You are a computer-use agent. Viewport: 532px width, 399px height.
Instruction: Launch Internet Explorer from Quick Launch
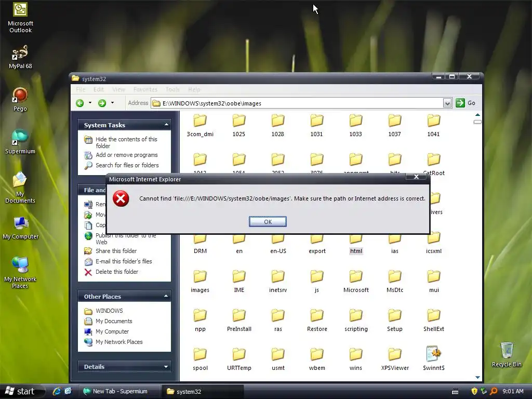[x=57, y=391]
